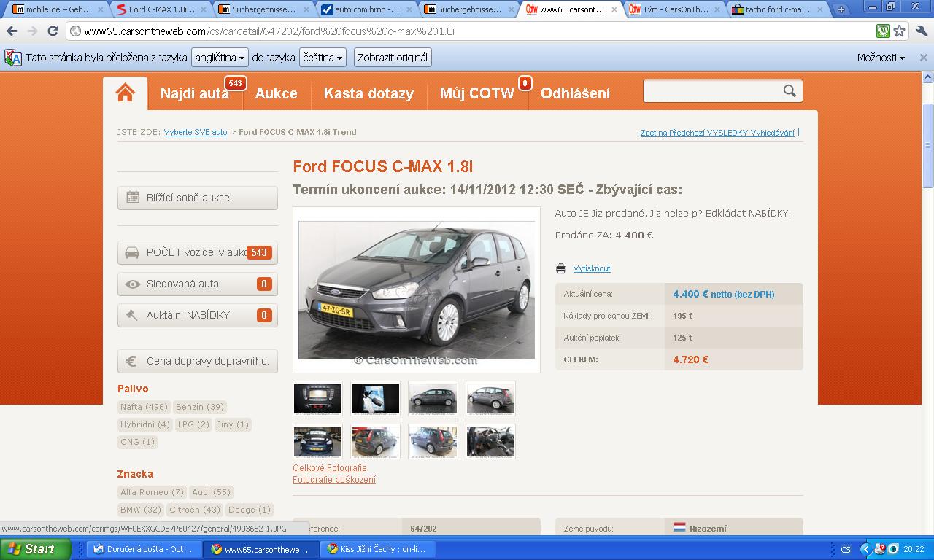Viewport: 934px width, 560px height.
Task: Open the Aukce navigation menu item
Action: pyautogui.click(x=276, y=93)
